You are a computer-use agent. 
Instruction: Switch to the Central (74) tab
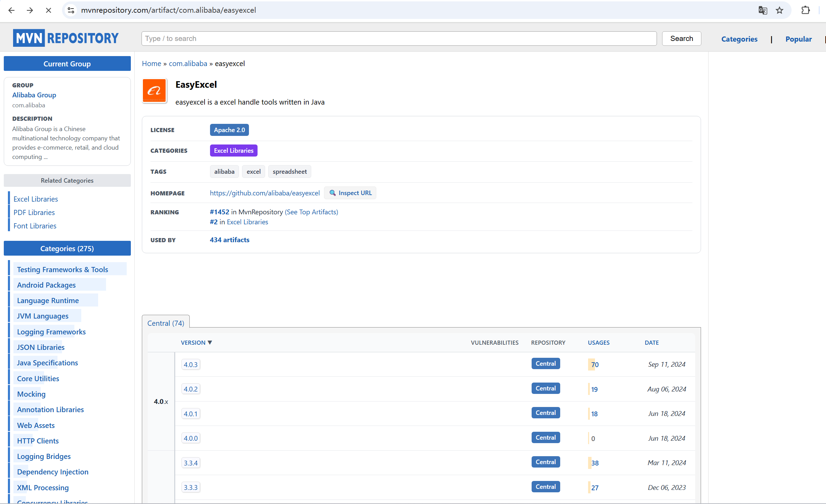pyautogui.click(x=165, y=323)
